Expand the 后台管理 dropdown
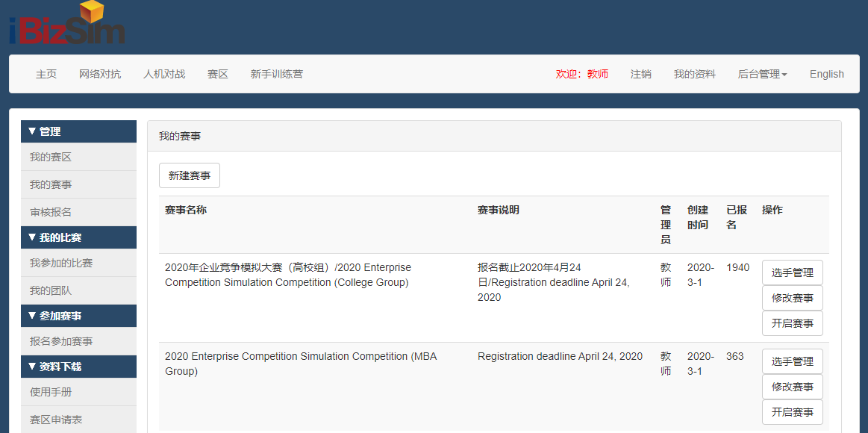 tap(762, 74)
